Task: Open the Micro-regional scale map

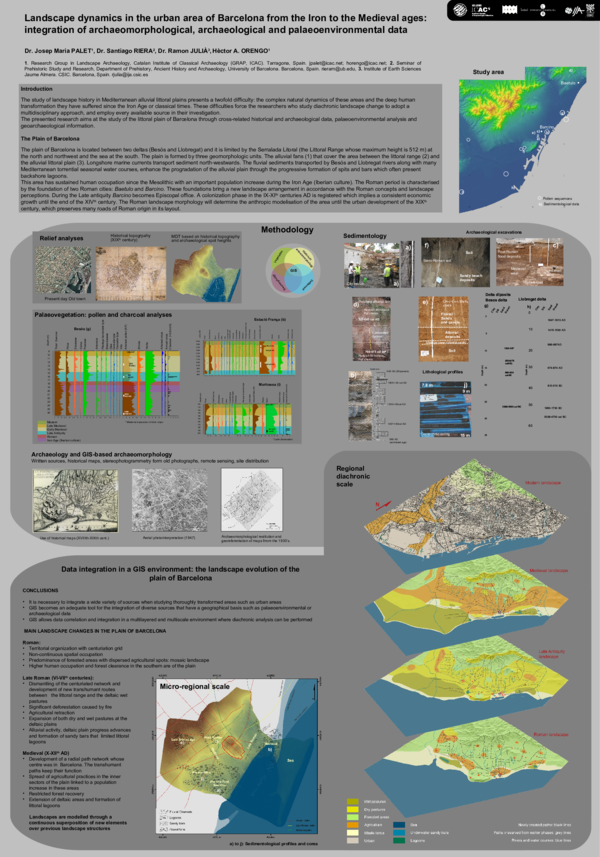Action: pyautogui.click(x=237, y=755)
